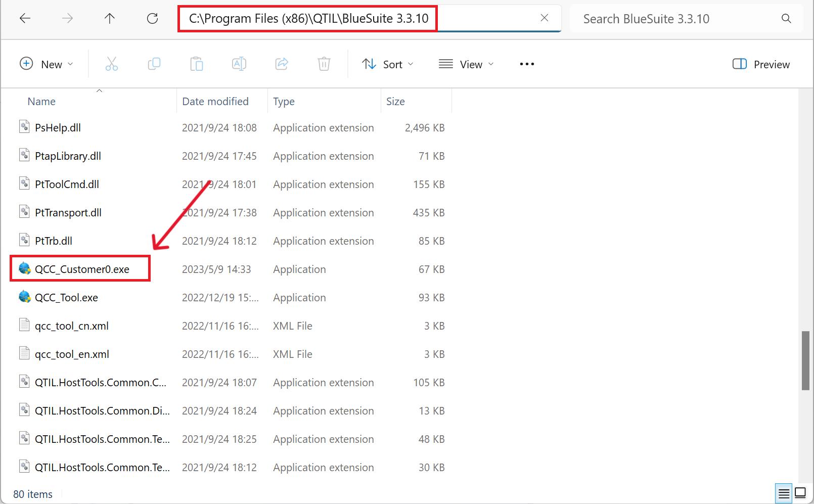The image size is (814, 504).
Task: Refresh the folder view
Action: (x=152, y=18)
